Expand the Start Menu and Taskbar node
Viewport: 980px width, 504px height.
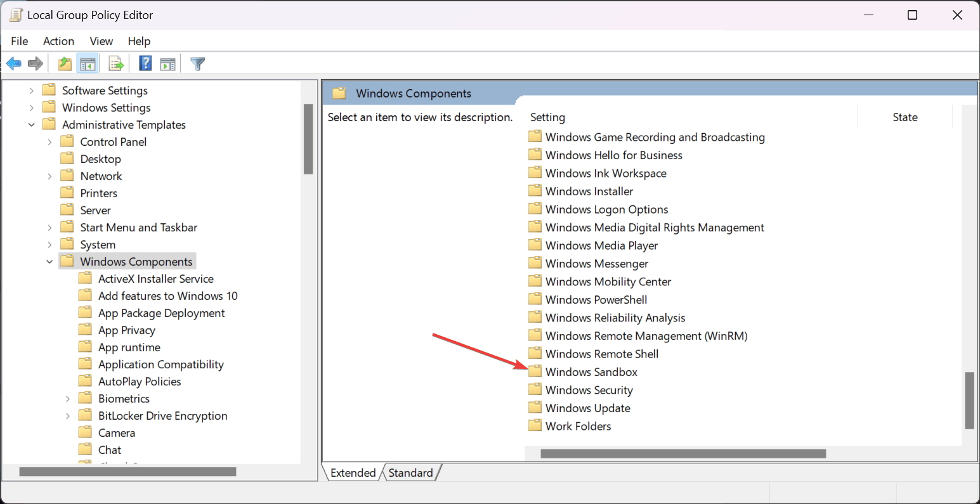(49, 228)
